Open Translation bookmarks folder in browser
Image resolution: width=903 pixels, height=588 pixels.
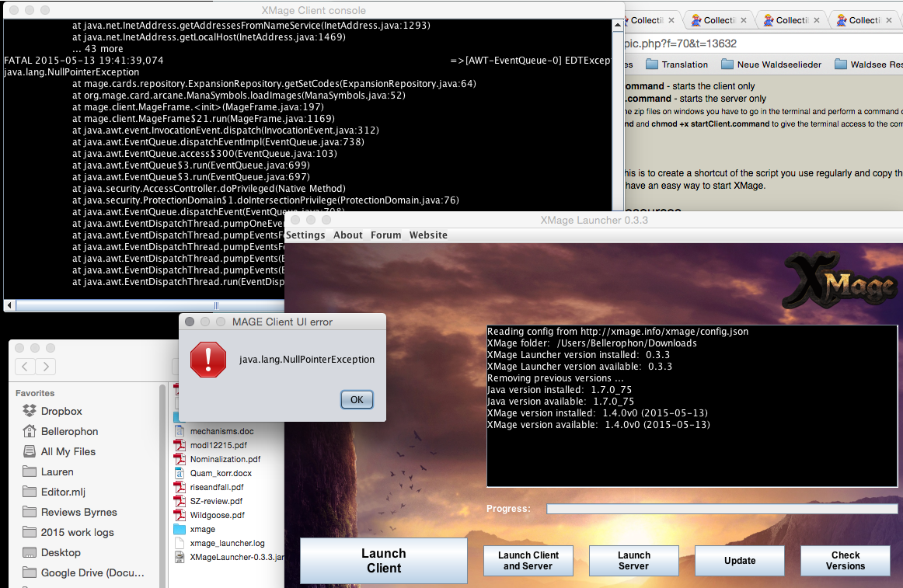[x=677, y=64]
